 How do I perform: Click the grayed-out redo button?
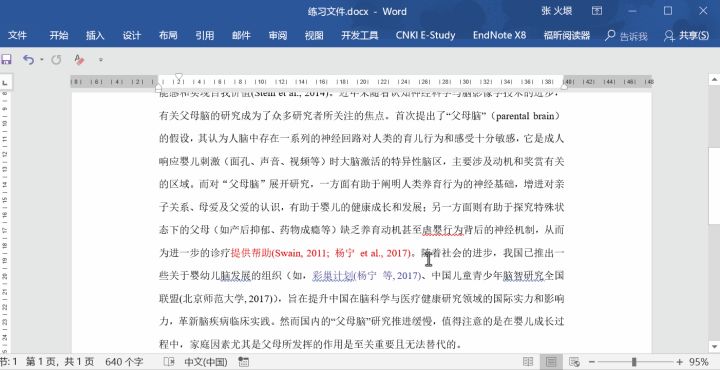point(56,60)
